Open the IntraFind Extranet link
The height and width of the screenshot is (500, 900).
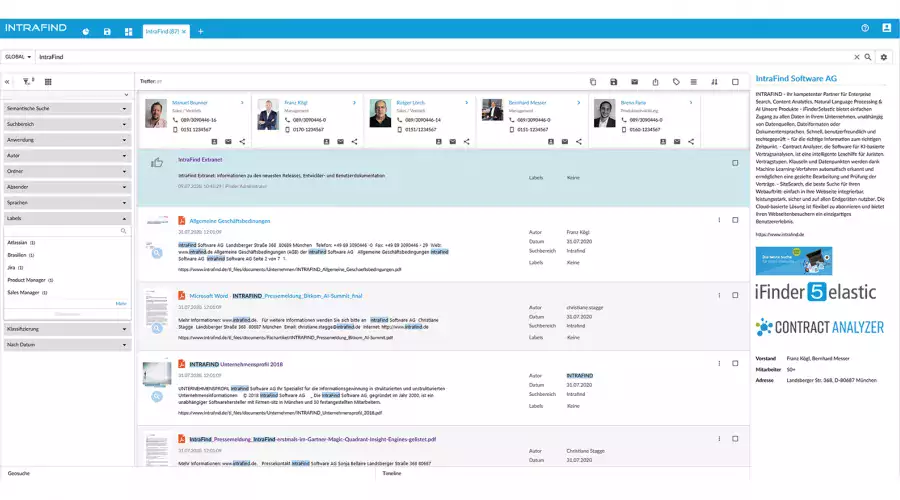[x=200, y=160]
